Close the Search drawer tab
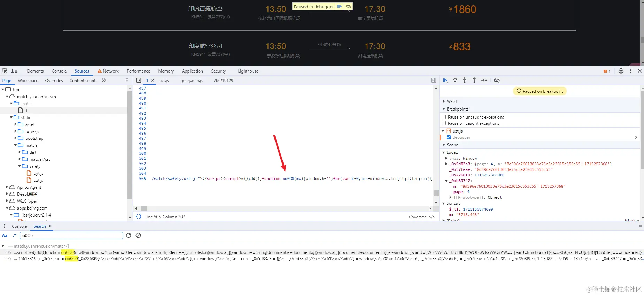644x295 pixels. [50, 226]
